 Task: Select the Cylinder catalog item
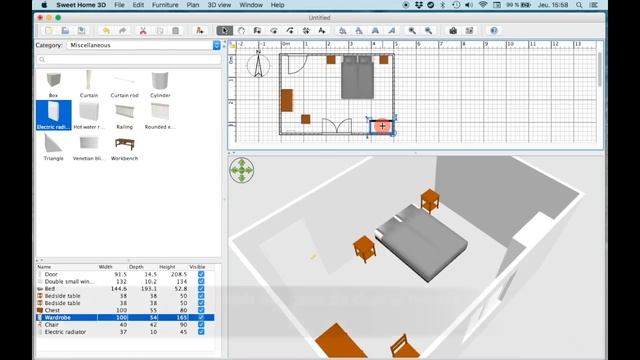pyautogui.click(x=160, y=84)
